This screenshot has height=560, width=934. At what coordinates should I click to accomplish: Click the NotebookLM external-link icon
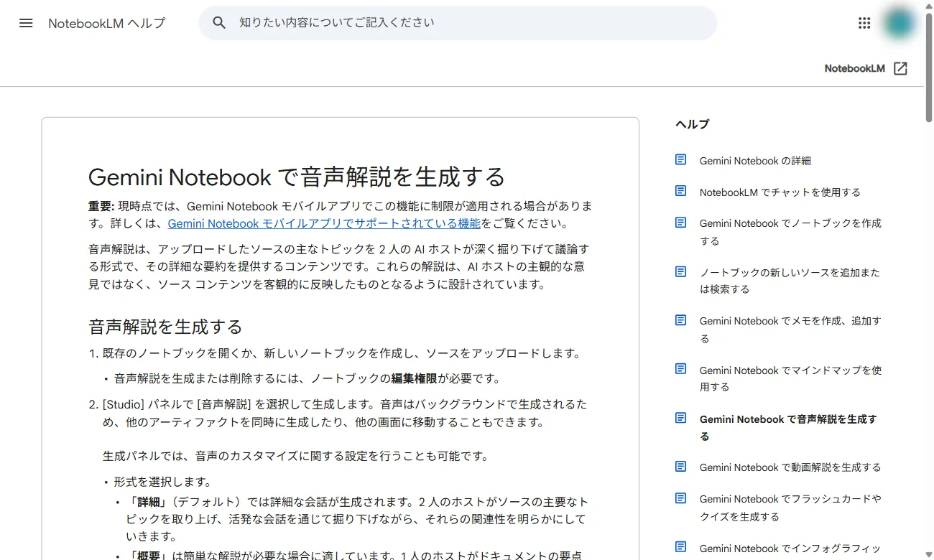pos(900,68)
